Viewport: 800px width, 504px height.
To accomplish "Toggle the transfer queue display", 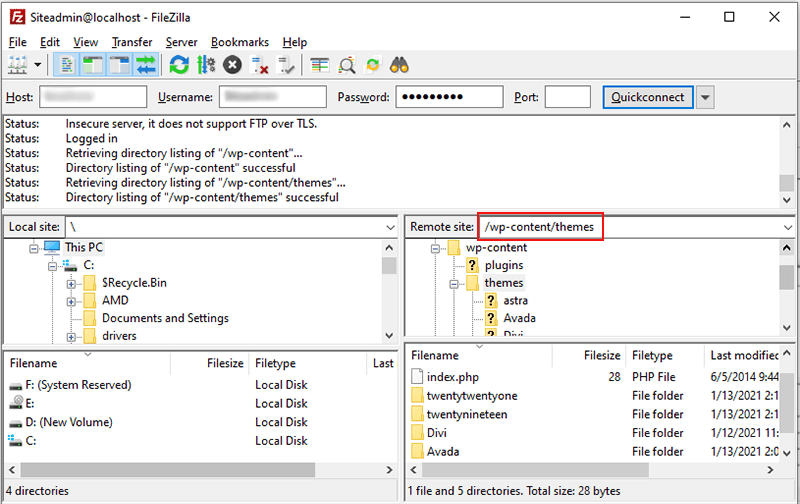I will point(146,65).
